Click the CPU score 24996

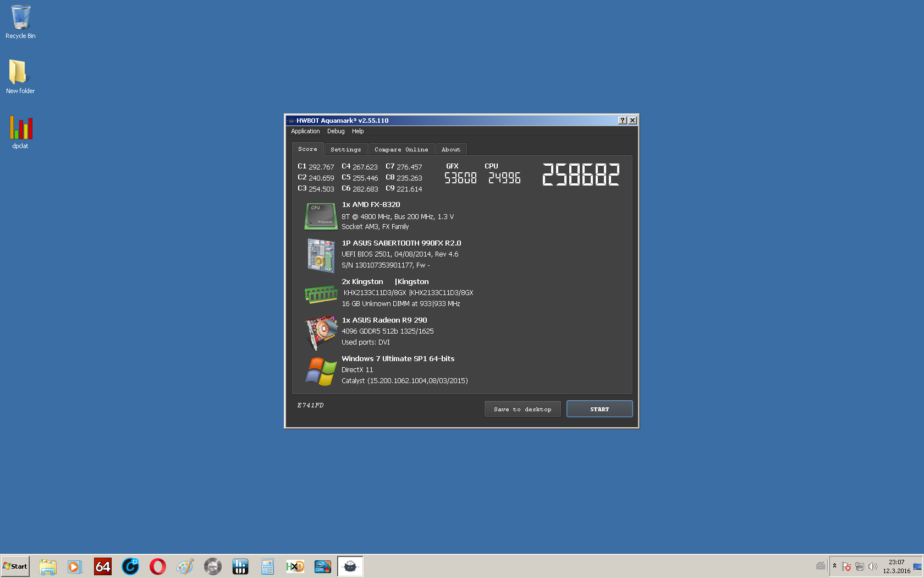pyautogui.click(x=504, y=178)
